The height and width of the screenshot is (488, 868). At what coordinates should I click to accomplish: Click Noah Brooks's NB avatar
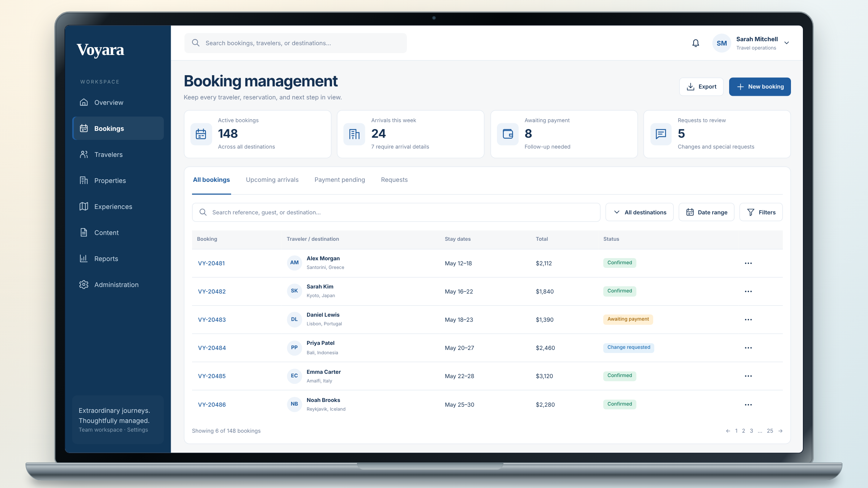pyautogui.click(x=294, y=404)
